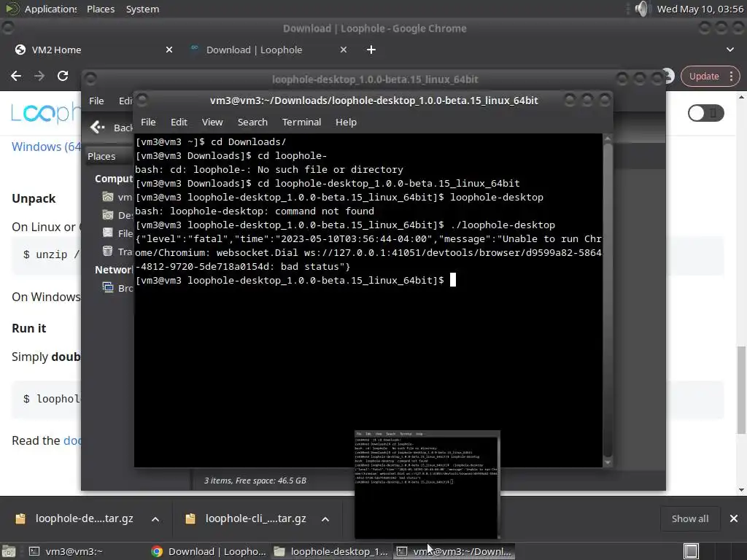Switch to Download | Loopho... Chrome in taskbar
Screen dimensions: 747x560
209,551
